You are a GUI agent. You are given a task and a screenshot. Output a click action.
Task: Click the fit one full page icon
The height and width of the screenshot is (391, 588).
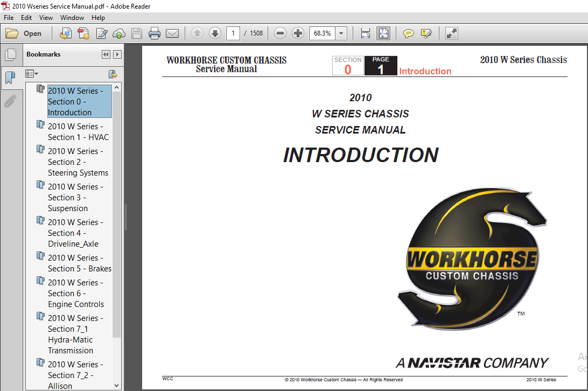coord(383,33)
